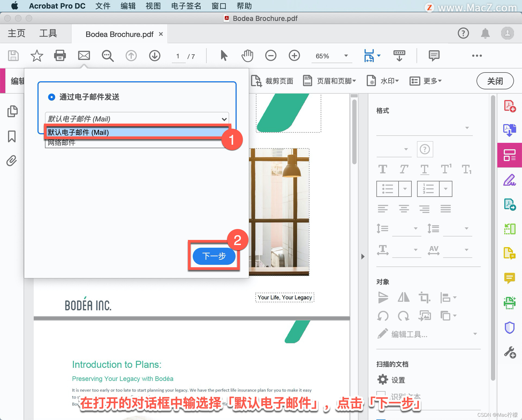Open the bookmarks panel icon
This screenshot has width=522, height=420.
(12, 136)
